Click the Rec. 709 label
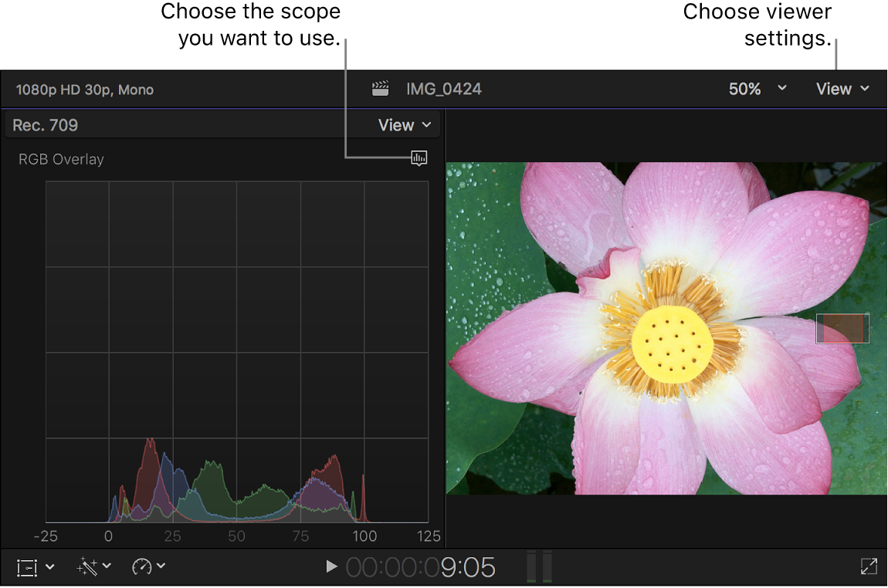The image size is (888, 588). click(x=46, y=124)
